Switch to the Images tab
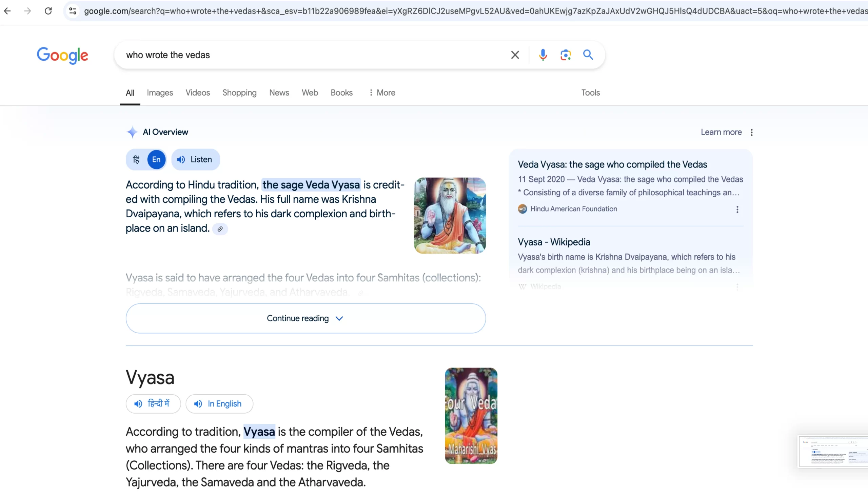 pos(160,93)
